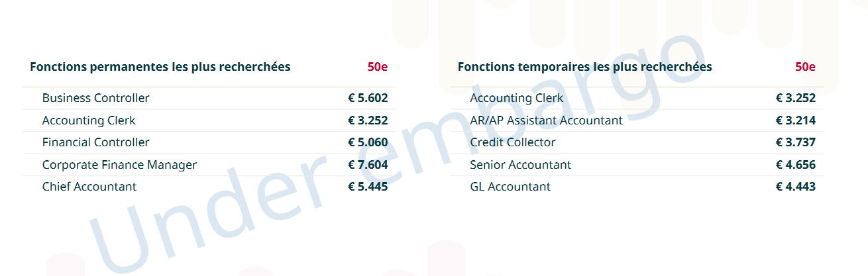Click the € 3.737 salary figure
Image resolution: width=868 pixels, height=276 pixels.
tap(795, 142)
